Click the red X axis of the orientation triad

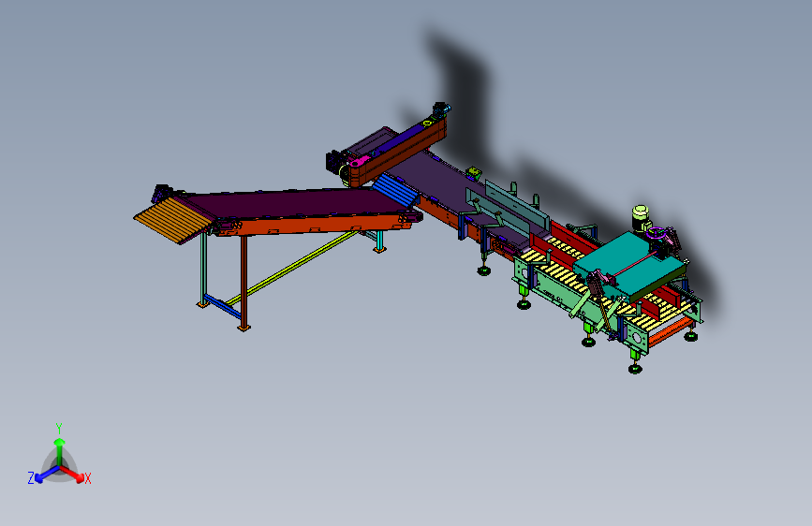point(72,474)
